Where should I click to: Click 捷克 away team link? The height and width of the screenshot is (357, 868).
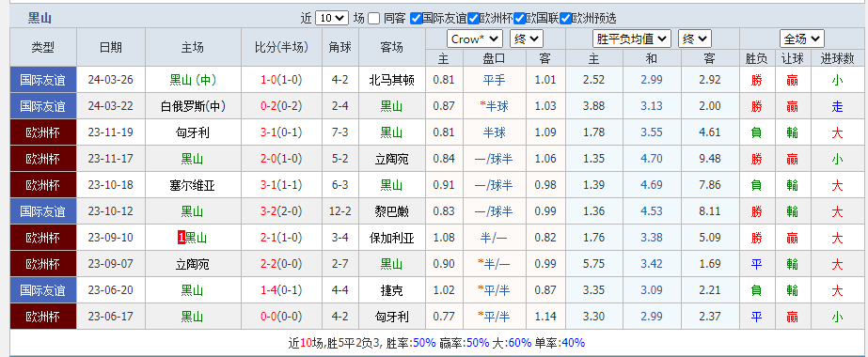point(391,290)
